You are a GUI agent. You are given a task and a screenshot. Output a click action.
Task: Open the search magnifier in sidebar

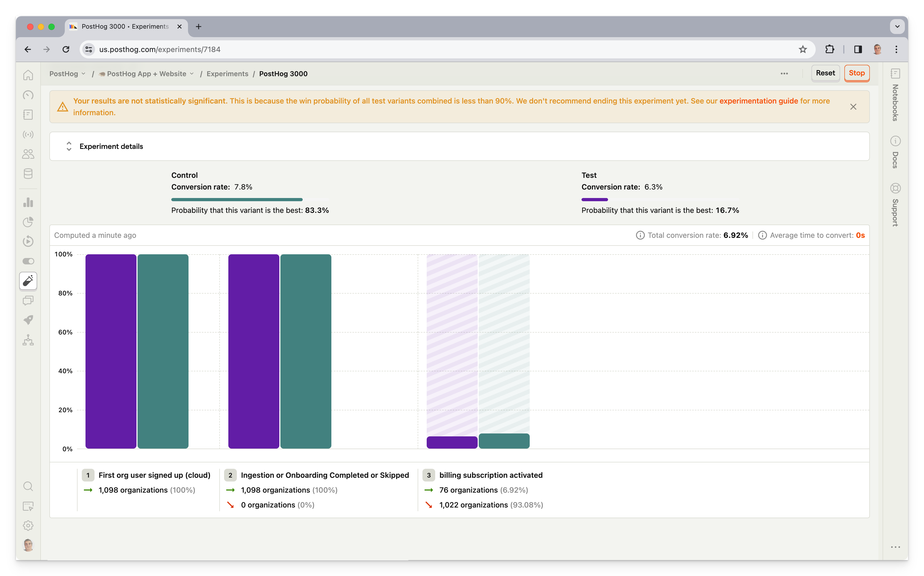click(28, 487)
